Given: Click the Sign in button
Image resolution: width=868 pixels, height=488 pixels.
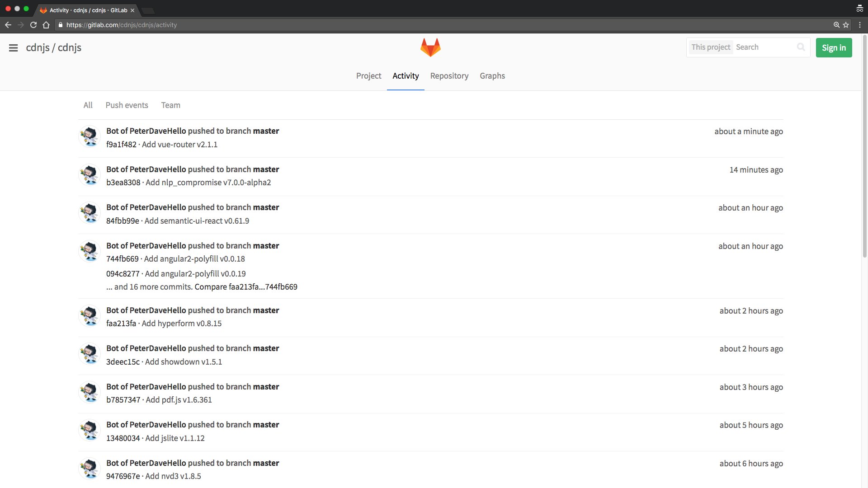Looking at the screenshot, I should [x=834, y=48].
